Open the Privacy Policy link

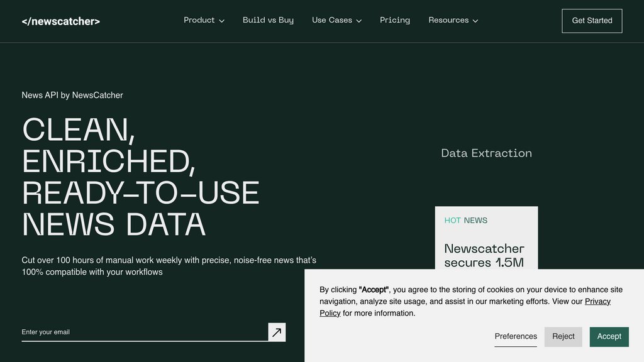point(597,302)
